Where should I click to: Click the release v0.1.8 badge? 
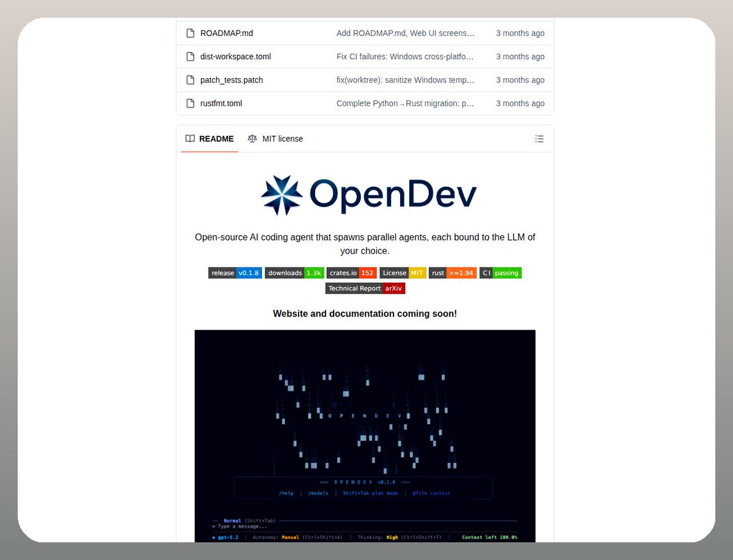pos(235,273)
